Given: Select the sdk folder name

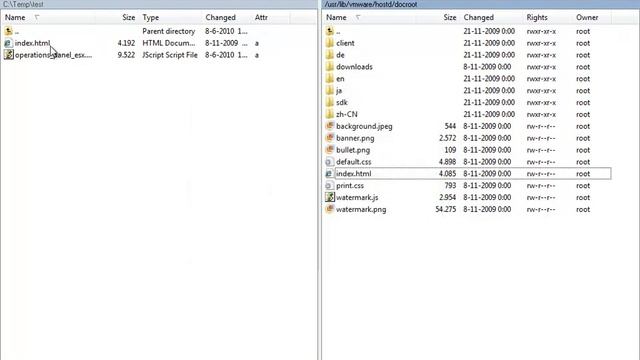Looking at the screenshot, I should click(342, 102).
